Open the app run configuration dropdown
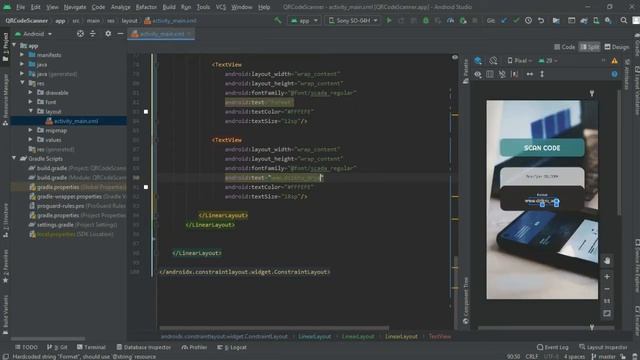Viewport: 640px width, 360px height. pos(304,20)
